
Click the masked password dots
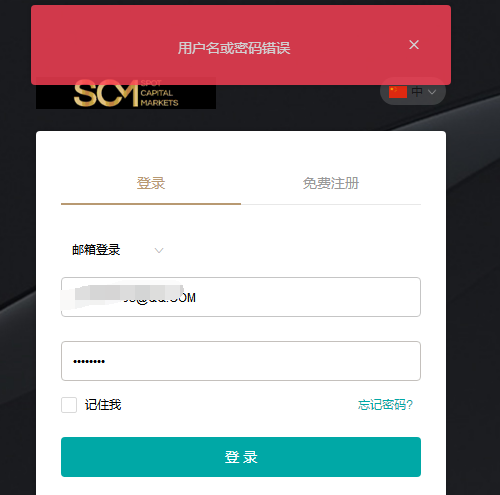tap(89, 361)
